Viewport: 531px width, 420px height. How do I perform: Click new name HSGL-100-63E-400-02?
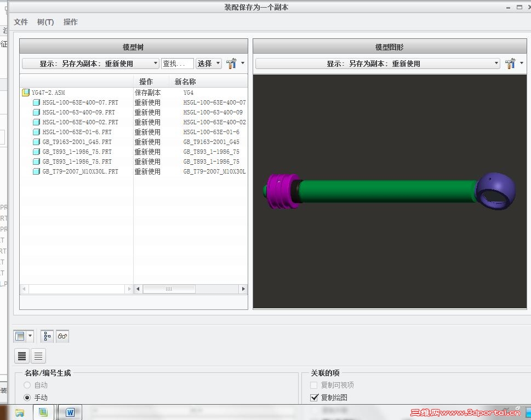pos(215,122)
